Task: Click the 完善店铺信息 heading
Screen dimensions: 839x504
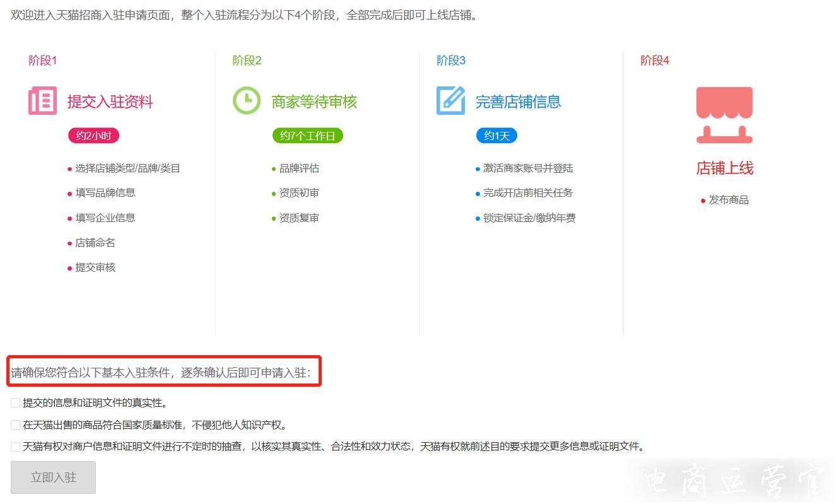Action: 518,102
